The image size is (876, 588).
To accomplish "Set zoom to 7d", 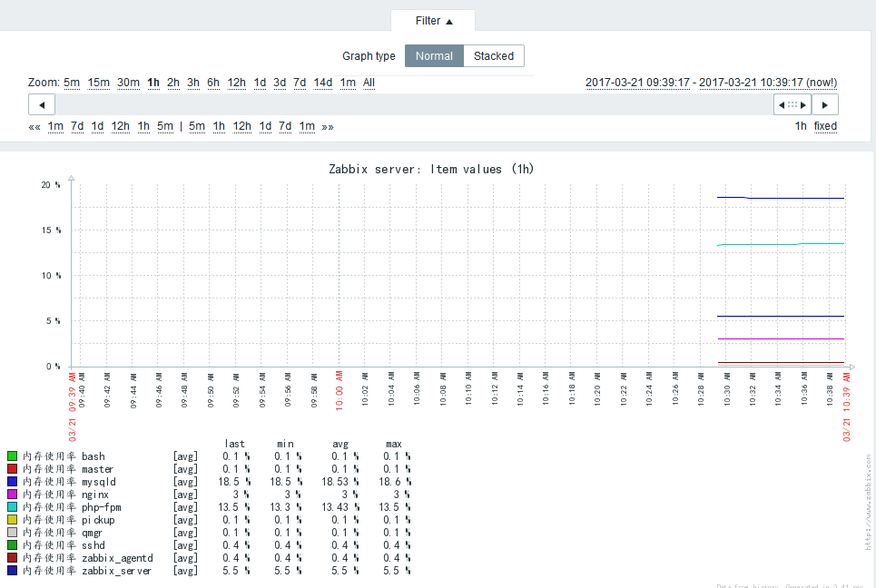I will click(300, 83).
